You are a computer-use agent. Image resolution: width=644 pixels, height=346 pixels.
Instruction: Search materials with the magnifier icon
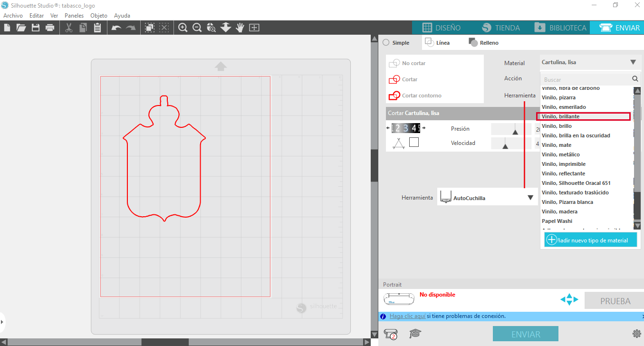click(635, 79)
